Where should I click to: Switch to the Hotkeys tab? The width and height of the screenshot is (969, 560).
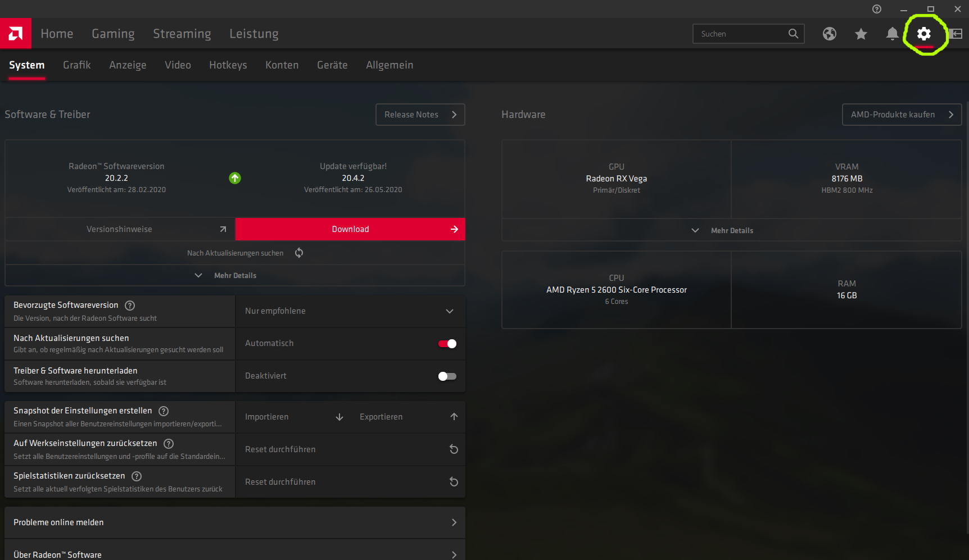click(x=228, y=65)
